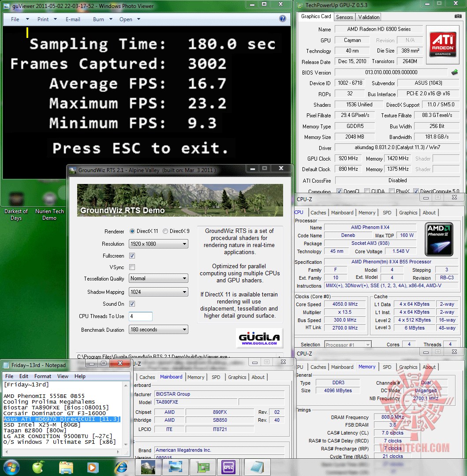The height and width of the screenshot is (476, 467).
Task: Click the GroundWiz RTS Demo banner image
Action: coord(180,200)
